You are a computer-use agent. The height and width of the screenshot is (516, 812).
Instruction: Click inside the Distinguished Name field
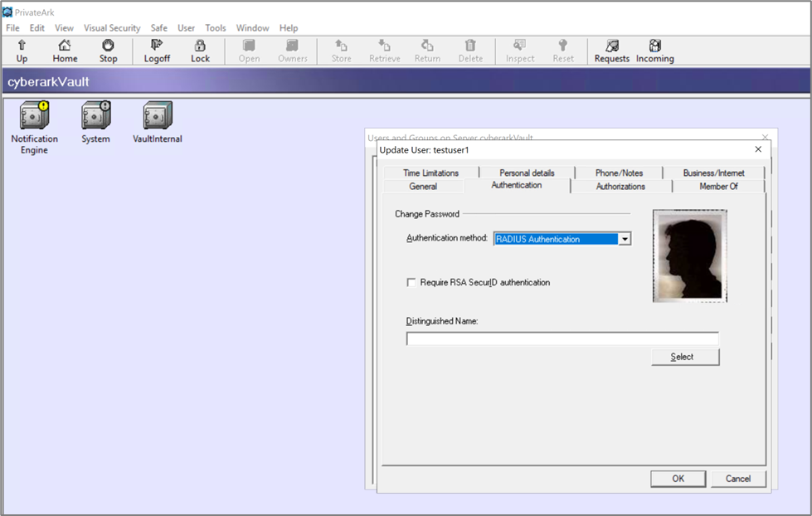tap(562, 338)
